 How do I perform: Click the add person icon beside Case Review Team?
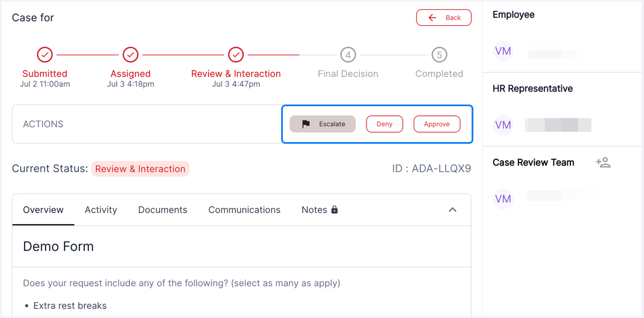[x=603, y=162]
